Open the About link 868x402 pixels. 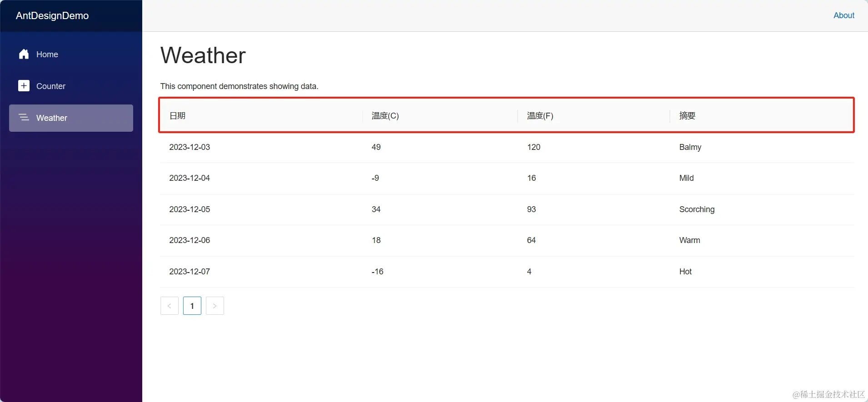coord(844,15)
